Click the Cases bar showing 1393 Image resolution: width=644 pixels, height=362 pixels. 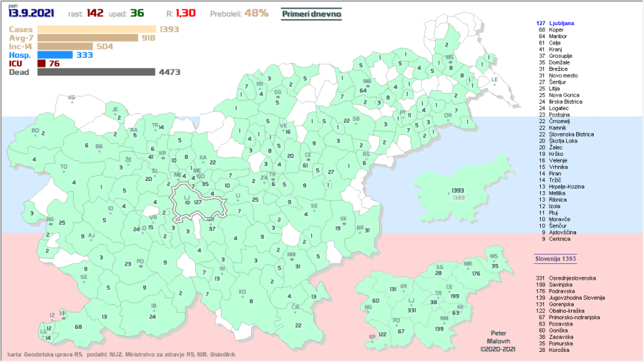coord(97,29)
